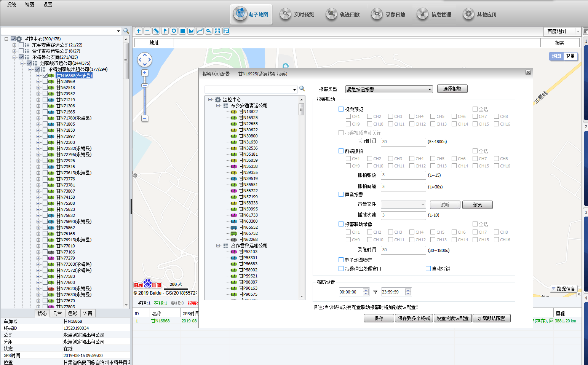Click the 关闭时间 input field
This screenshot has width=588, height=365.
[x=403, y=142]
